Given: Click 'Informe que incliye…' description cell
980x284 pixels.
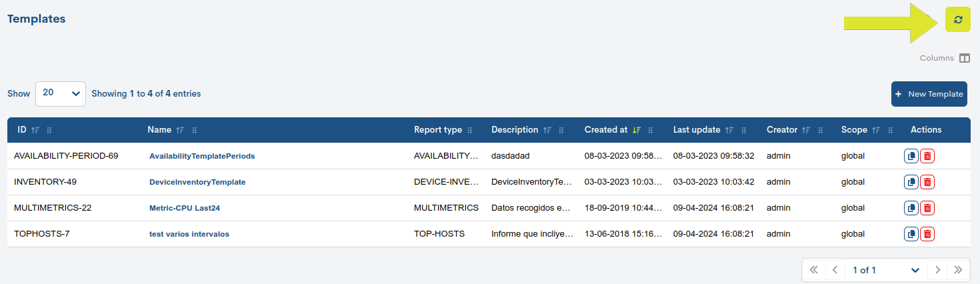Looking at the screenshot, I should point(533,234).
